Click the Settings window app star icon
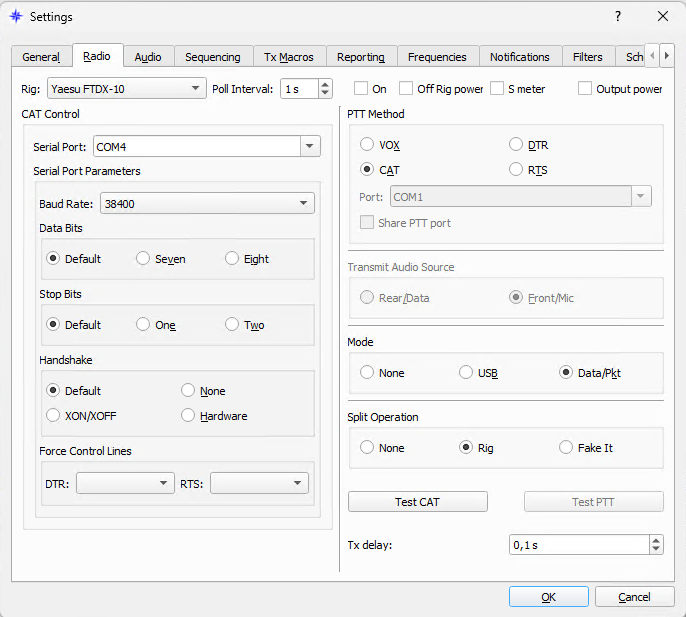Image resolution: width=686 pixels, height=617 pixels. coord(16,17)
